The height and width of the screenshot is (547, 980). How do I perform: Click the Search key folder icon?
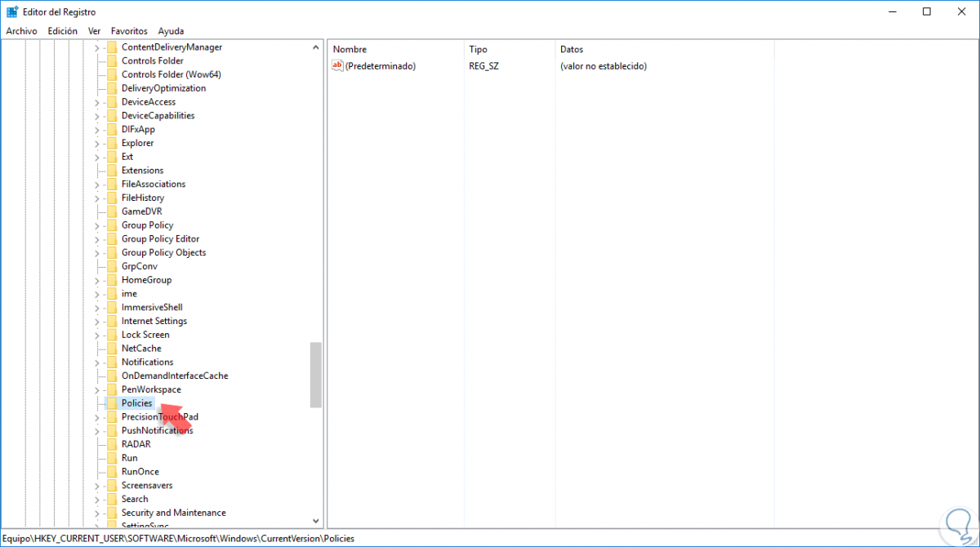point(112,499)
